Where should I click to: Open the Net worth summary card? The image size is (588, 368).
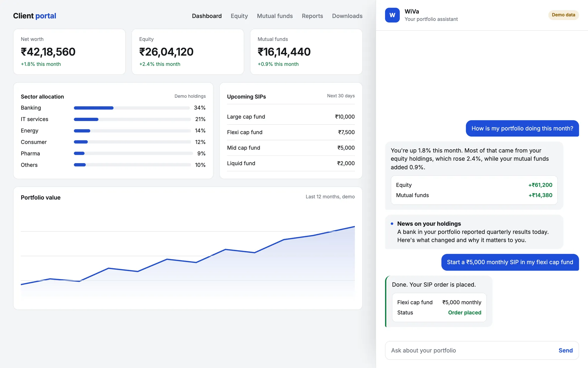(x=69, y=52)
